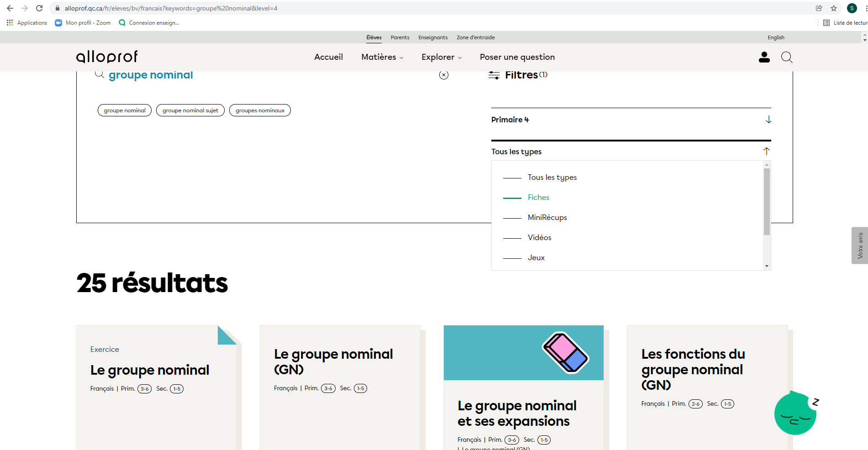Click the alloprof logo
The image size is (868, 450).
(107, 57)
